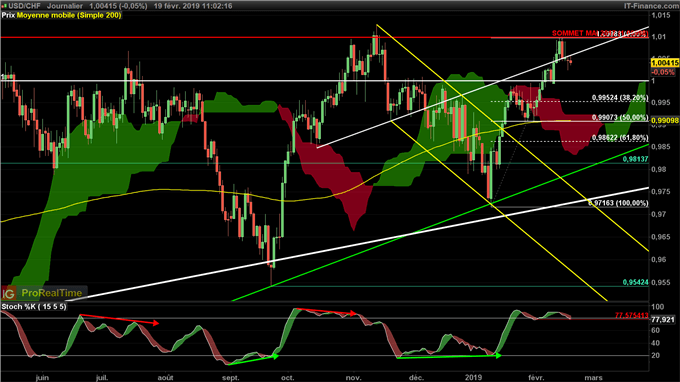Select the 0,99073 (50,00%) Fibonacci level
This screenshot has height=382, width=680.
tap(620, 118)
